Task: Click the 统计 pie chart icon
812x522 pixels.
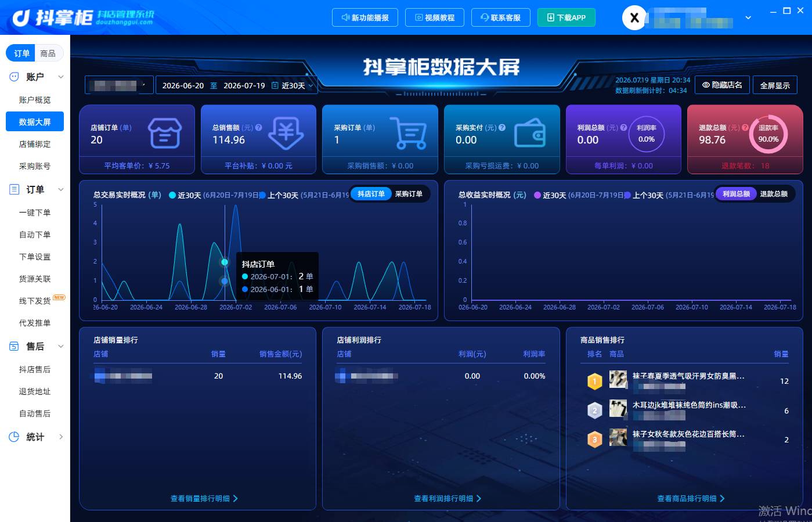Action: tap(15, 437)
